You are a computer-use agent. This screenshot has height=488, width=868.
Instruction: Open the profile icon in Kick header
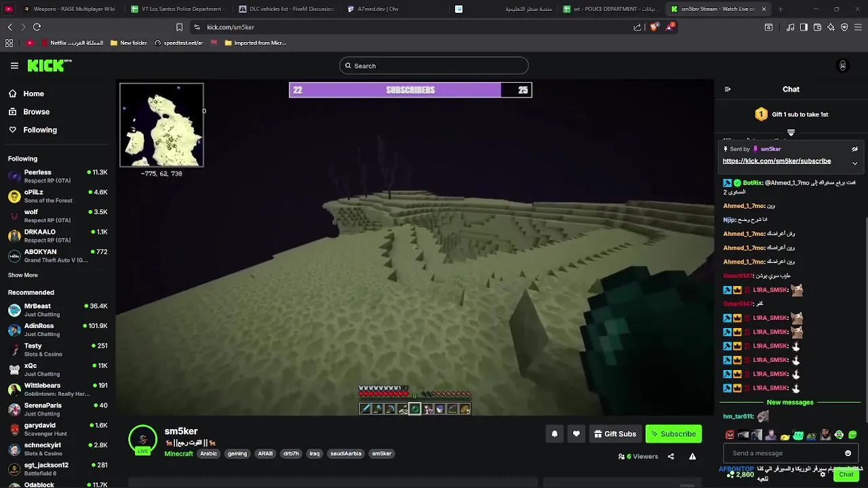pos(843,66)
